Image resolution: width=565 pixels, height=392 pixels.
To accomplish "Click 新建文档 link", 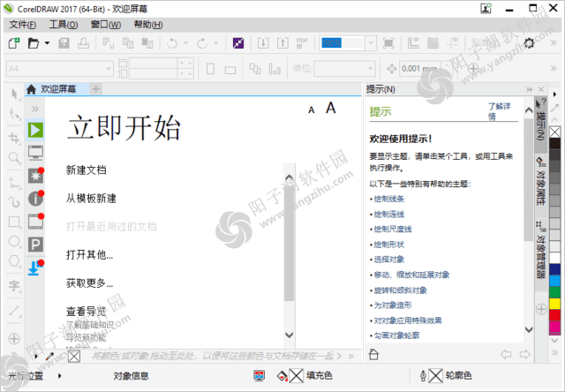I will pyautogui.click(x=87, y=170).
